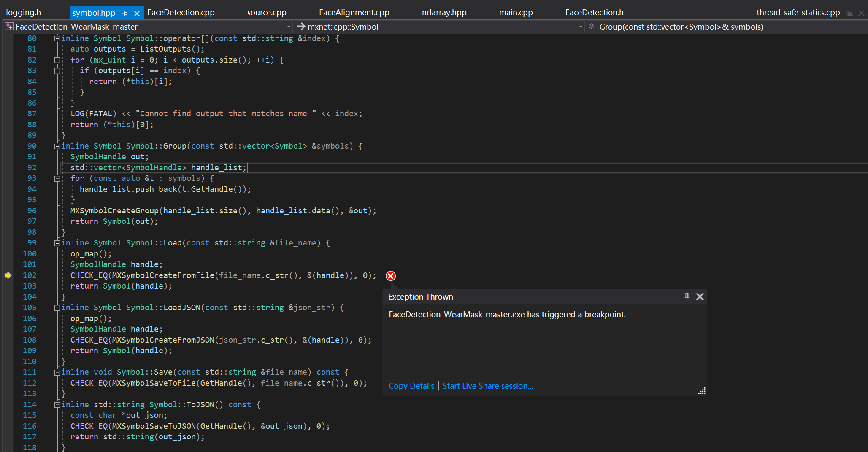Open the thread_safe_statics.cpp tab

tap(798, 13)
